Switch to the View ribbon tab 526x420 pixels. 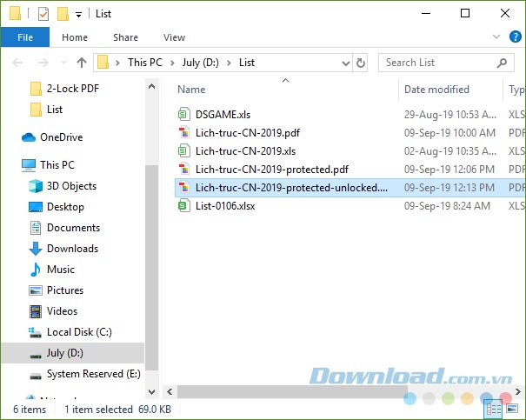coord(174,37)
